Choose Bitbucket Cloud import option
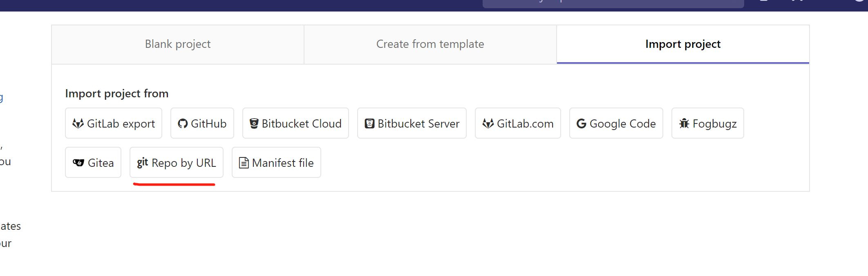 point(295,123)
